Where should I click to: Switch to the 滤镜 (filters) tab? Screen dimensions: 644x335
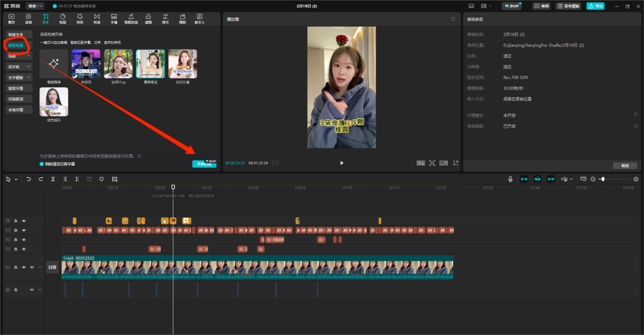[148, 18]
